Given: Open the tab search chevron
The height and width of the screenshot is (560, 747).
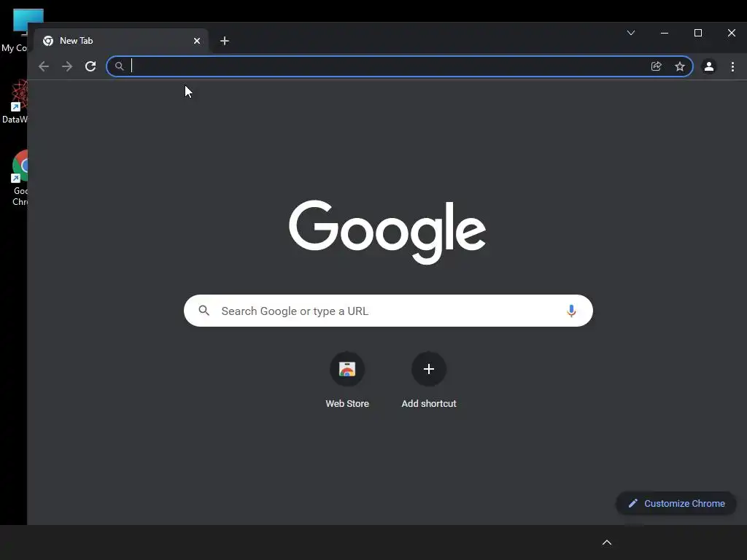Looking at the screenshot, I should point(631,33).
